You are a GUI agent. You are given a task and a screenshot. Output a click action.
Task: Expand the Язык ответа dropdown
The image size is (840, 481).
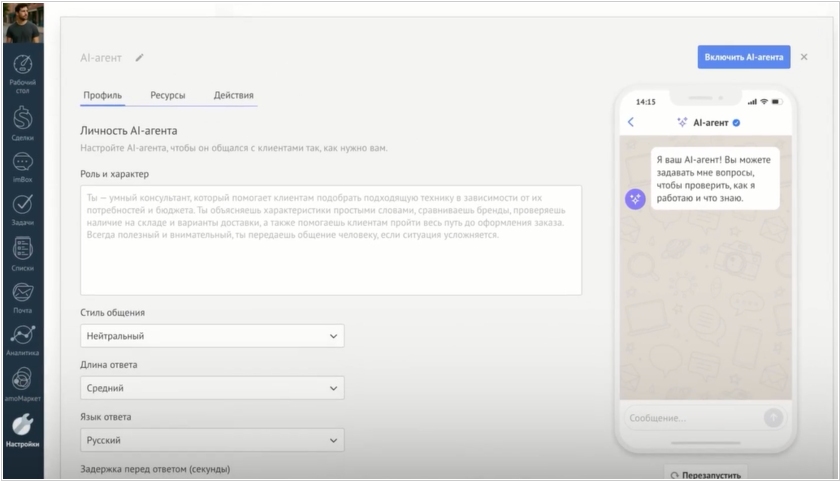(212, 440)
